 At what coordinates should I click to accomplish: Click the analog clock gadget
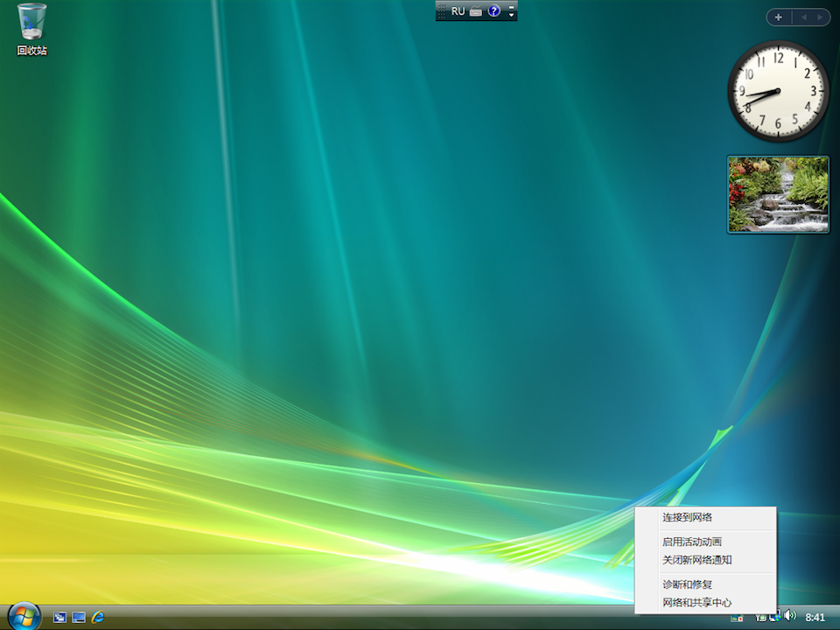pos(778,91)
